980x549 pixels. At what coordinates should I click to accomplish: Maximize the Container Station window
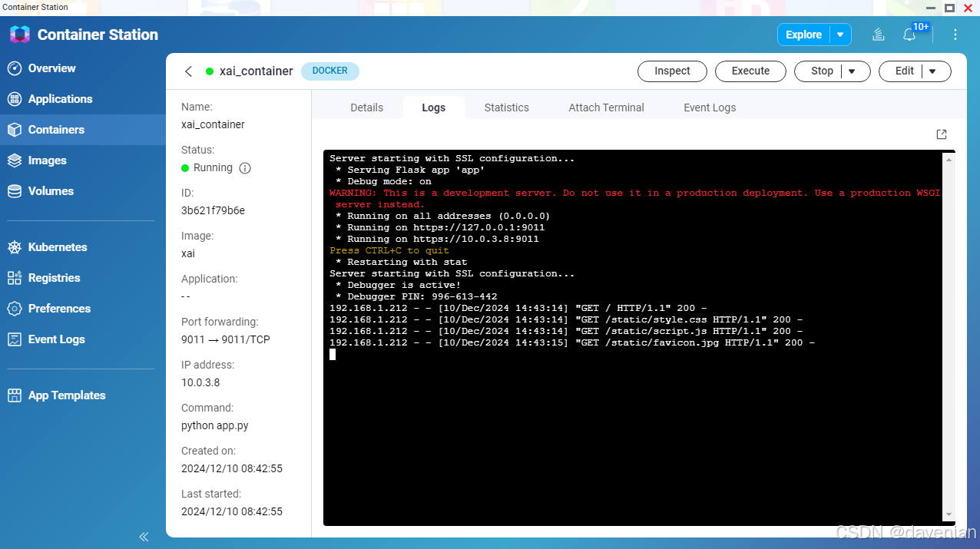click(950, 7)
